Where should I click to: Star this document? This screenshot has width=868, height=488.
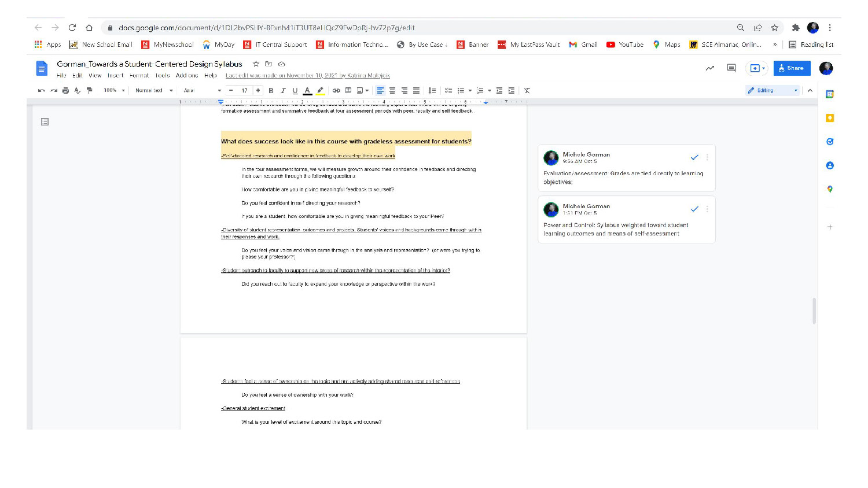click(256, 64)
